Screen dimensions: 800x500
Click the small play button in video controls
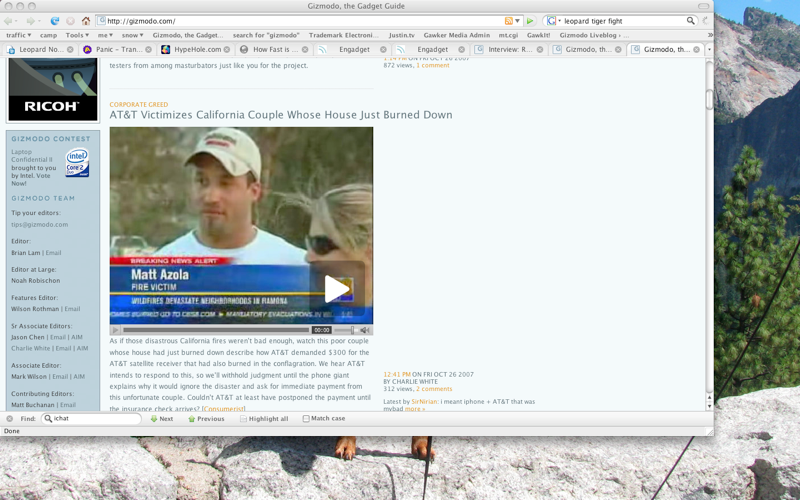tap(115, 330)
